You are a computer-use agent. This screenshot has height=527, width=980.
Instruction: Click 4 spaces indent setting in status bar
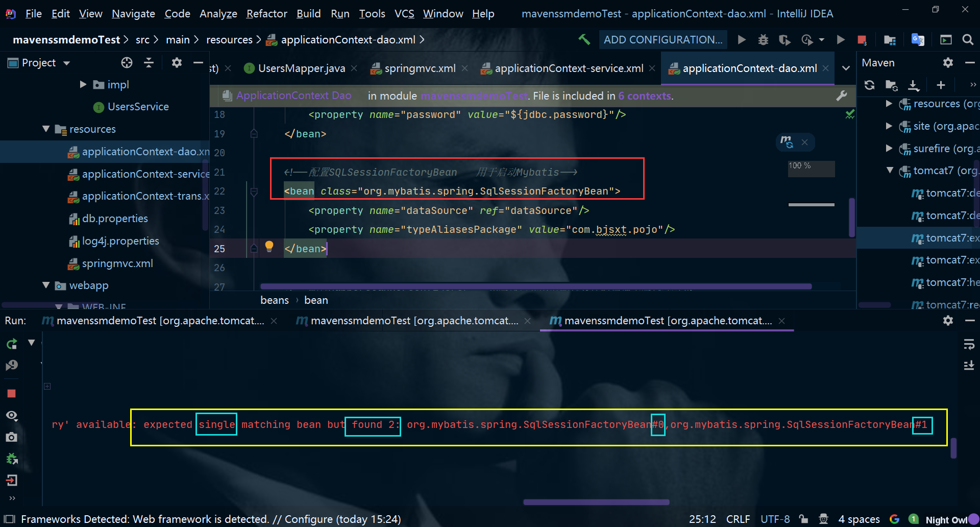(859, 519)
